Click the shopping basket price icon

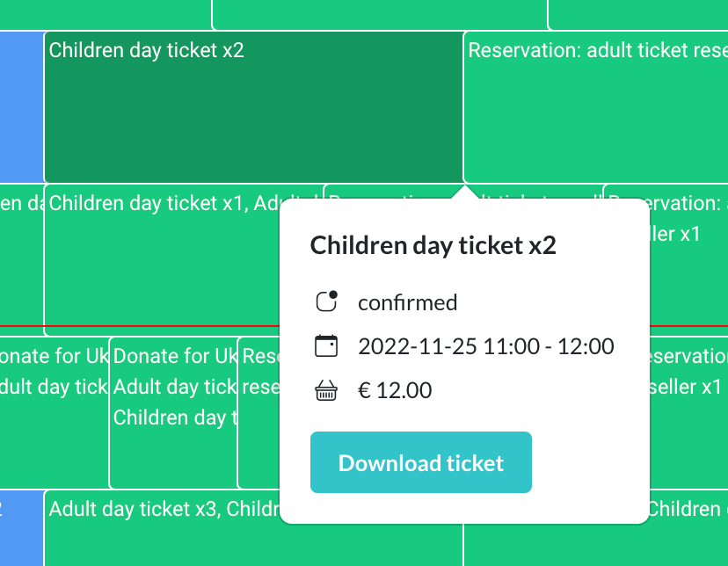tap(326, 391)
